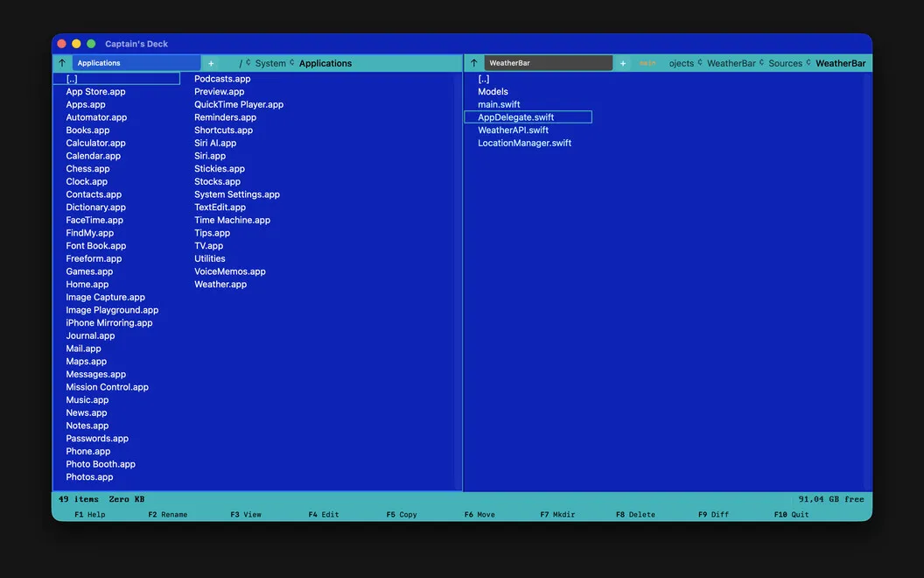Viewport: 924px width, 578px height.
Task: Open the Models folder in the right panel
Action: tap(493, 91)
